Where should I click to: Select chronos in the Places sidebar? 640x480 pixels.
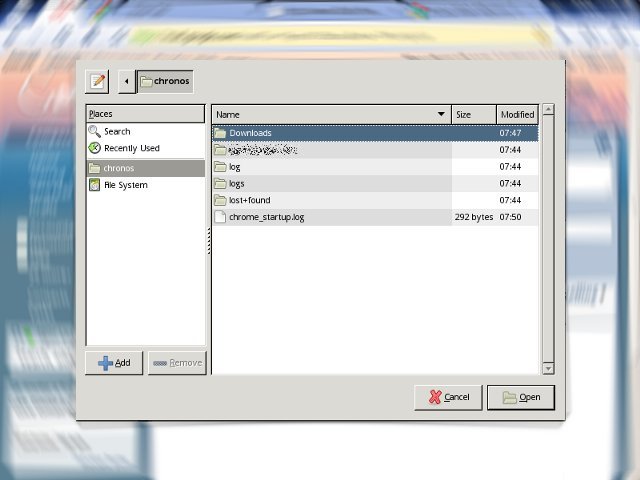[145, 168]
